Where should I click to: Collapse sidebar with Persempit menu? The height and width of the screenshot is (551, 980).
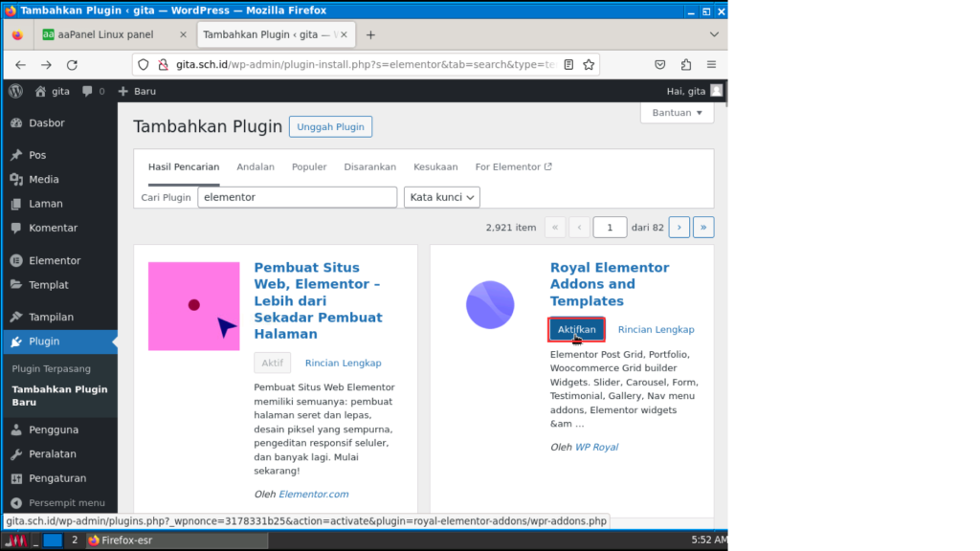point(66,502)
